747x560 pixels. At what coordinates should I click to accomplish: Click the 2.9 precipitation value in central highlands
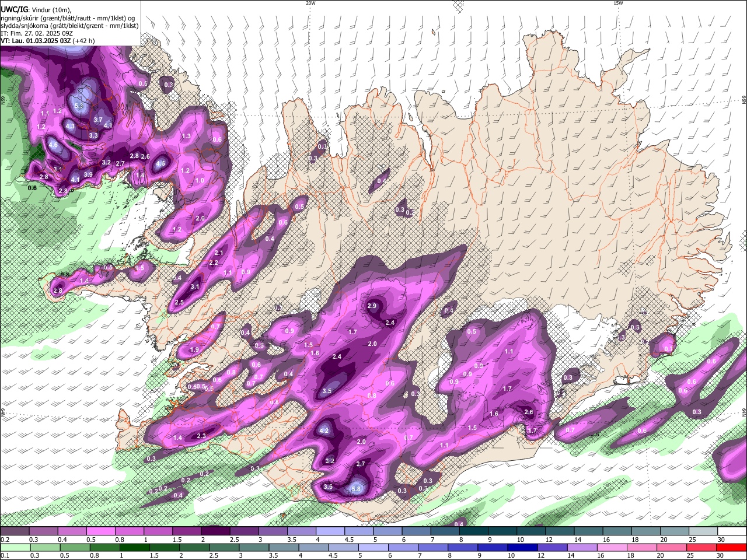pos(372,306)
